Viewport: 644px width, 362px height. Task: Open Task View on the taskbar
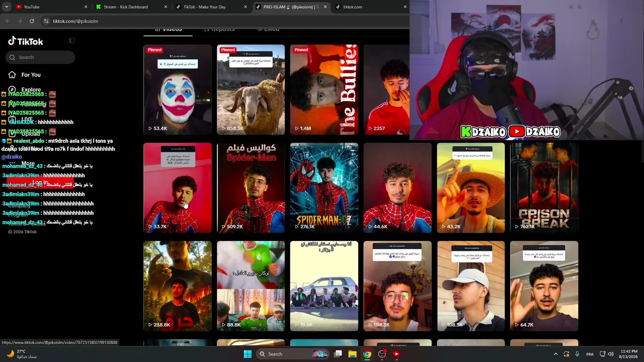338,354
